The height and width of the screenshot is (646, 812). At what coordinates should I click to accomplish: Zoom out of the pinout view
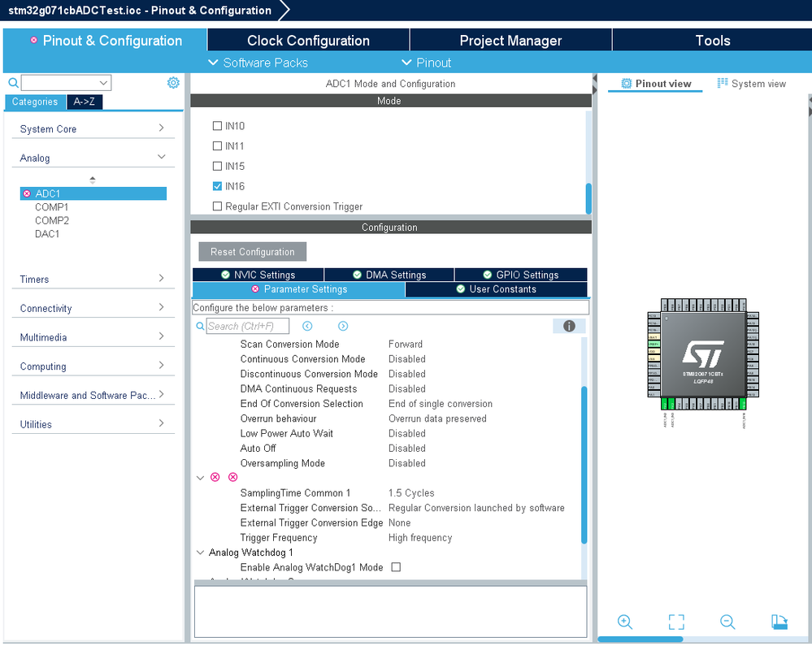coord(727,622)
